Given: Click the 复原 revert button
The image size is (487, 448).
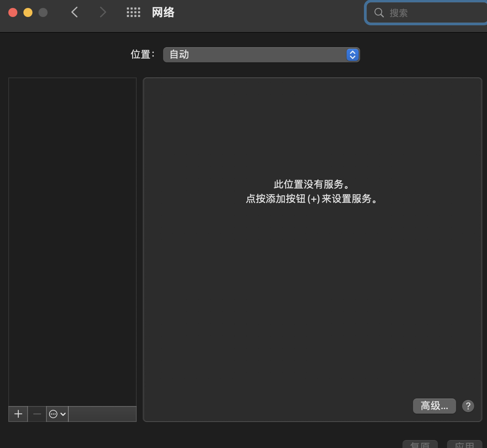Looking at the screenshot, I should [x=420, y=444].
